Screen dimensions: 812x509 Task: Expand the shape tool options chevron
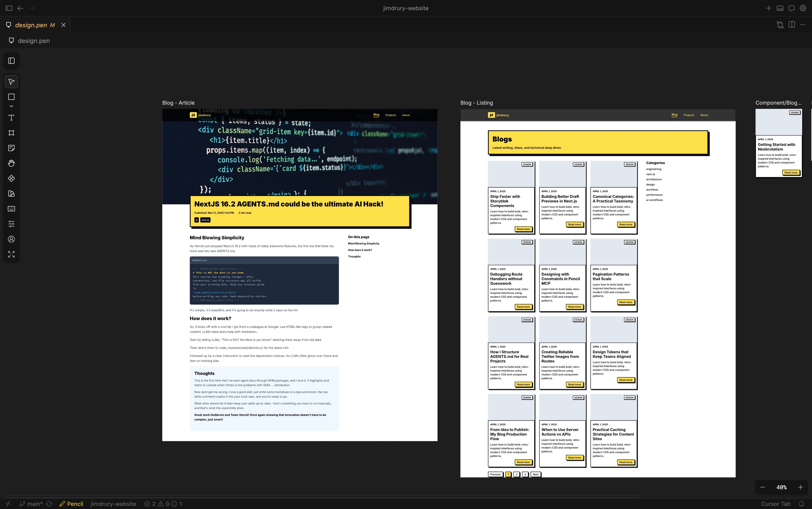click(11, 106)
